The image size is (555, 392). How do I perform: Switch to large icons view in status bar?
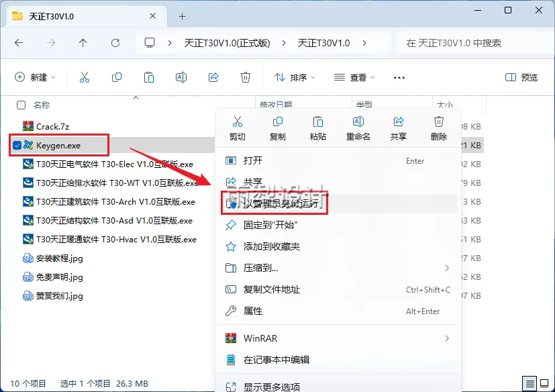point(544,383)
